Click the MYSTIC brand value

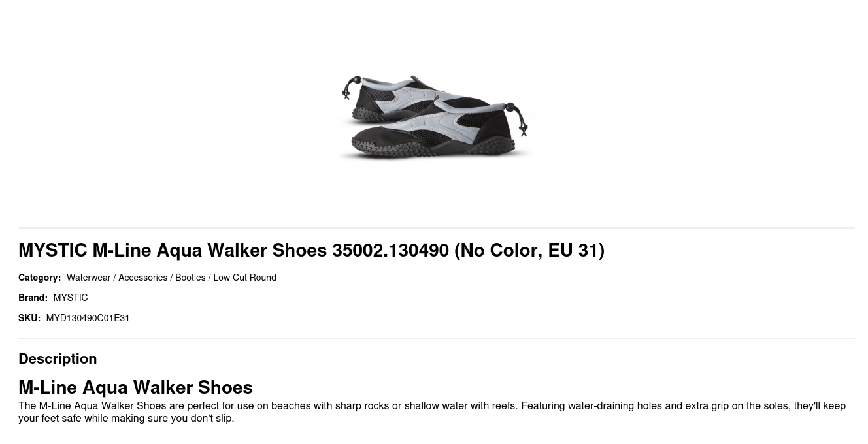pyautogui.click(x=71, y=298)
